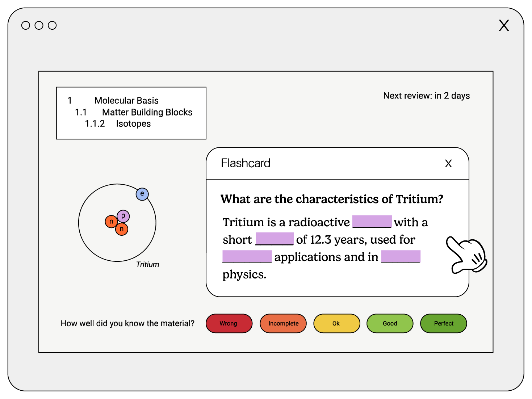Image resolution: width=532 pixels, height=399 pixels.
Task: Reveal the hidden word after 'short'
Action: click(274, 239)
